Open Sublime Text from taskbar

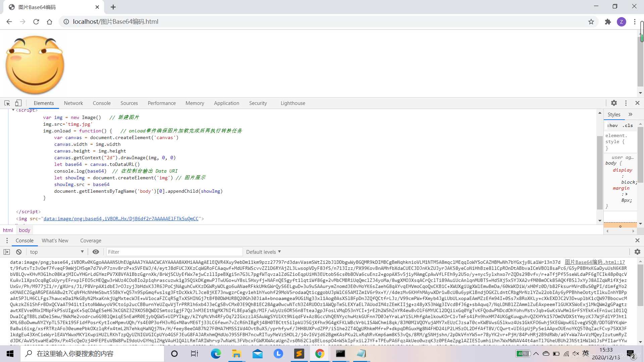(299, 354)
